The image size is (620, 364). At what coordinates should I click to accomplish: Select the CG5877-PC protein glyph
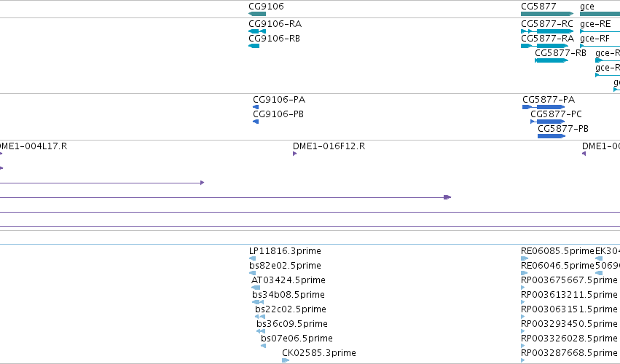pos(548,122)
